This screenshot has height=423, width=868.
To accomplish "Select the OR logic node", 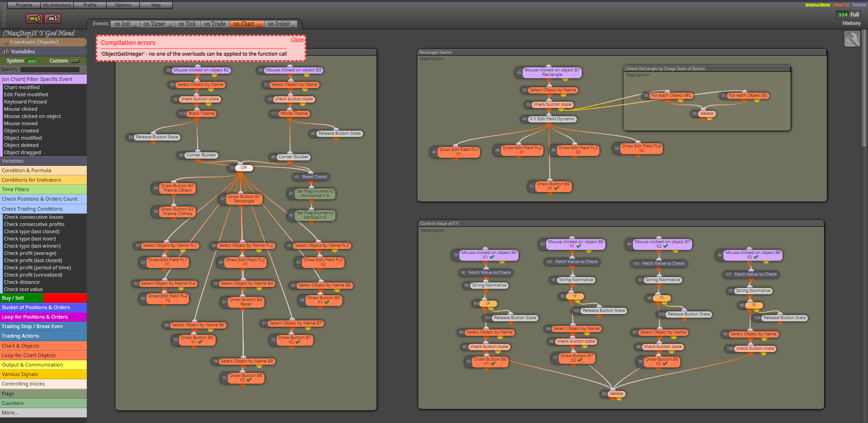I will (x=244, y=168).
